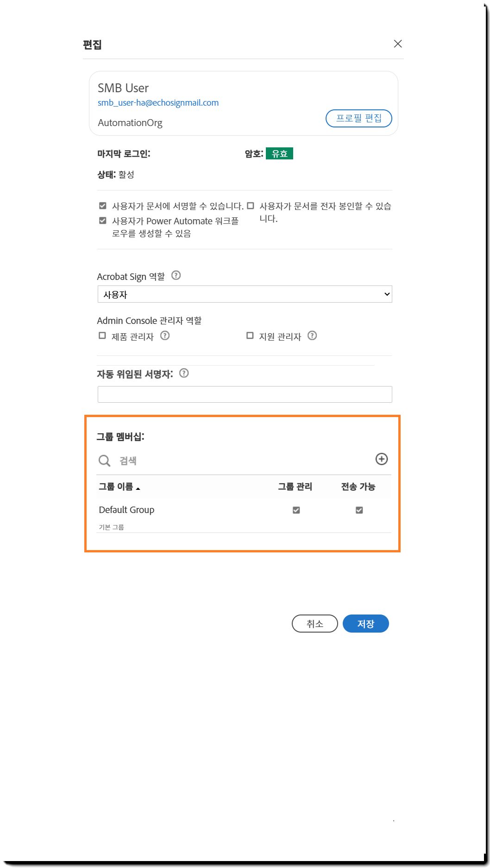Click the help icon next to 지원 관리자
Image resolution: width=490 pixels, height=868 pixels.
coord(312,336)
